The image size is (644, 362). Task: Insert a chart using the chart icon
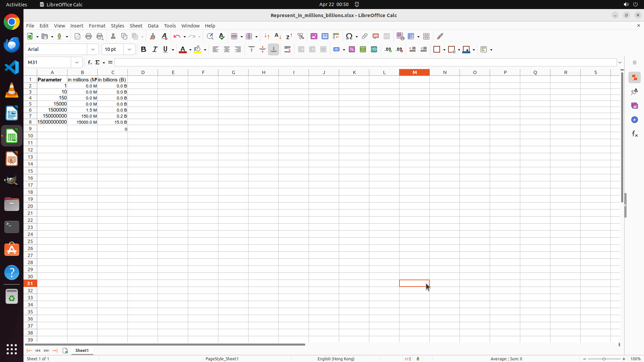(x=325, y=36)
